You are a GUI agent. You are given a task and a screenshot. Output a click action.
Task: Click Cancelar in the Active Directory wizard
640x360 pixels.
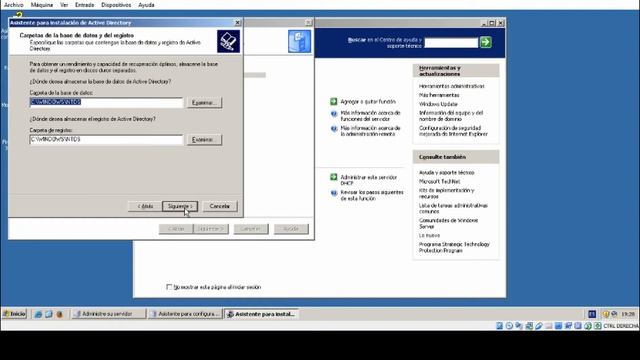[220, 206]
